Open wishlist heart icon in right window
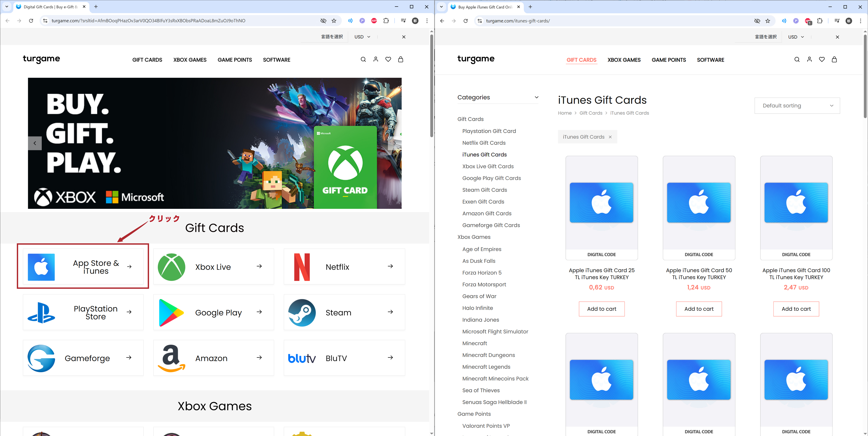868x436 pixels. tap(822, 59)
